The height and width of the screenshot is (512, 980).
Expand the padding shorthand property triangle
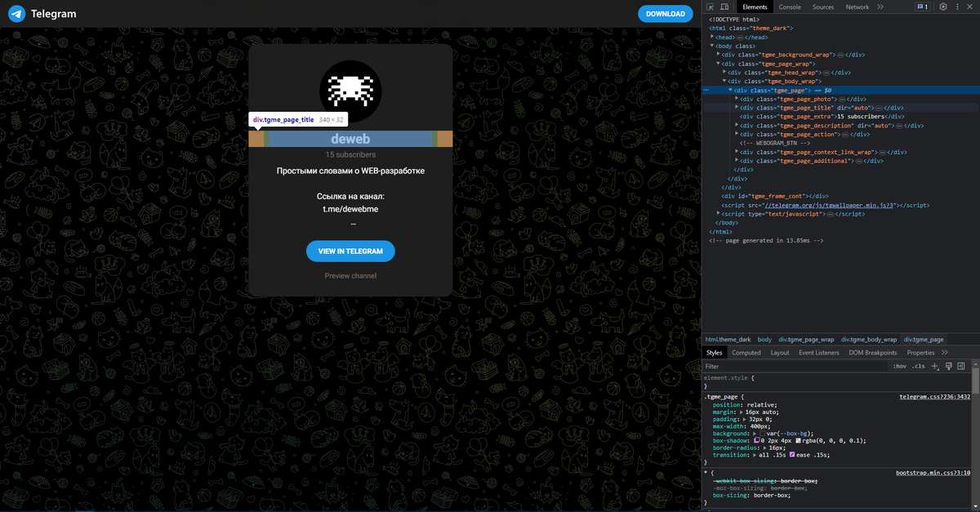(745, 419)
